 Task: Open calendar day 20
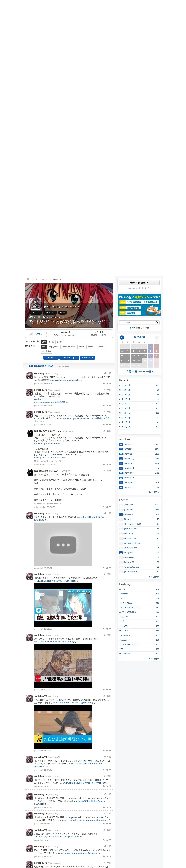coord(139,361)
